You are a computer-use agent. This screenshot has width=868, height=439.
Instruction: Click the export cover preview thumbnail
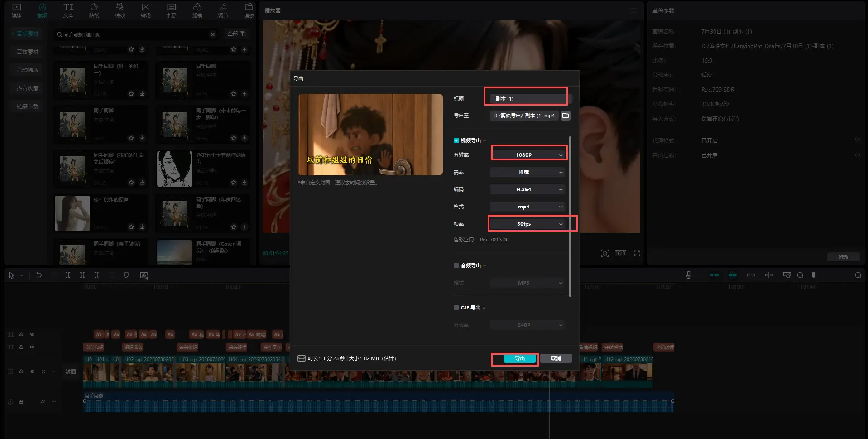tap(370, 135)
